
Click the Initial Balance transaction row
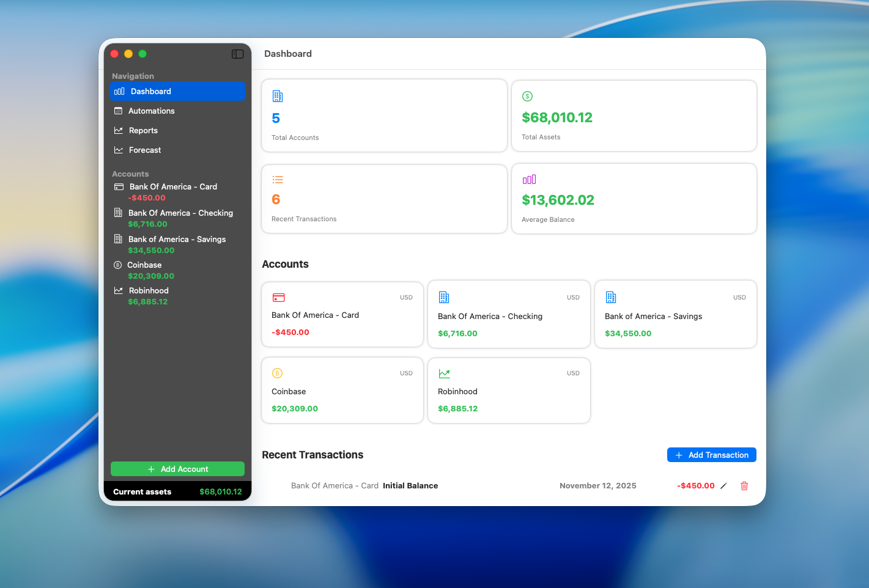click(410, 486)
